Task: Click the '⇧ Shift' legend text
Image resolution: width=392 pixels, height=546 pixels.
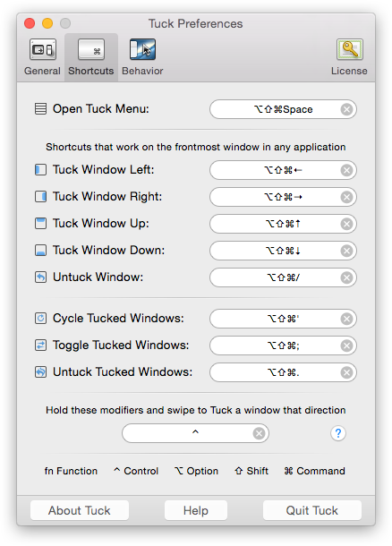Action: [x=251, y=471]
